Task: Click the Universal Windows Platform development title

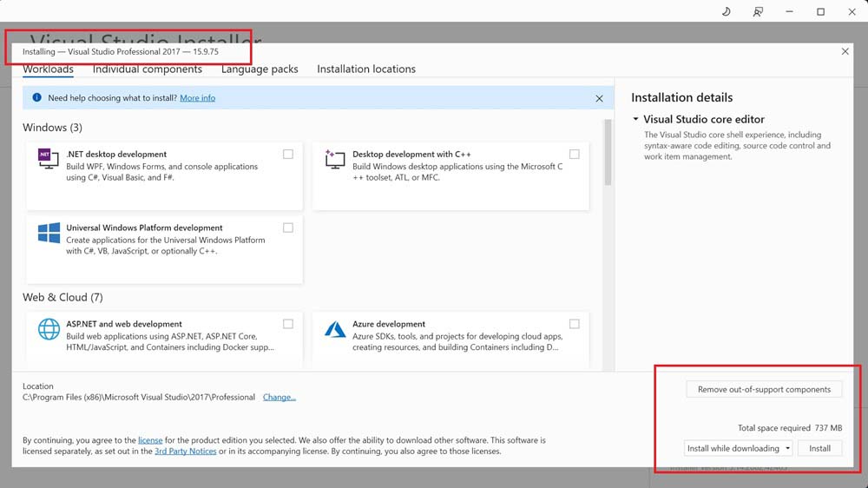Action: [x=144, y=228]
